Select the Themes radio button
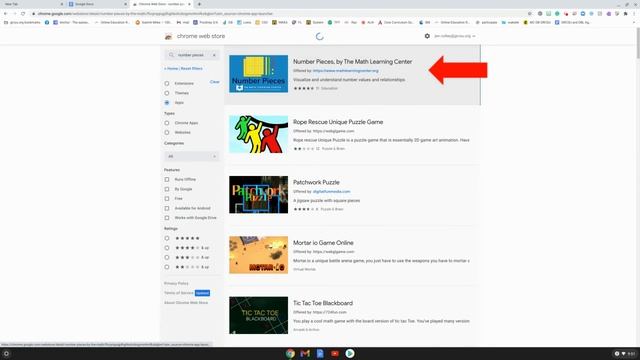Viewport: 640px width, 360px height. coord(167,93)
